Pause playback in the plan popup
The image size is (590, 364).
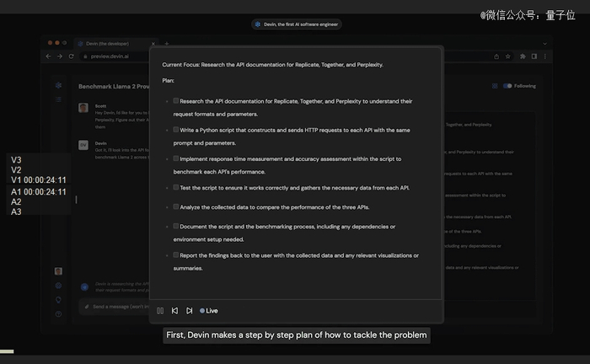[x=160, y=311]
